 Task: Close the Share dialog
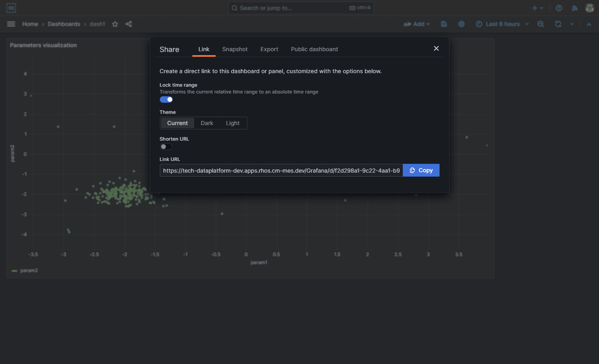point(436,48)
